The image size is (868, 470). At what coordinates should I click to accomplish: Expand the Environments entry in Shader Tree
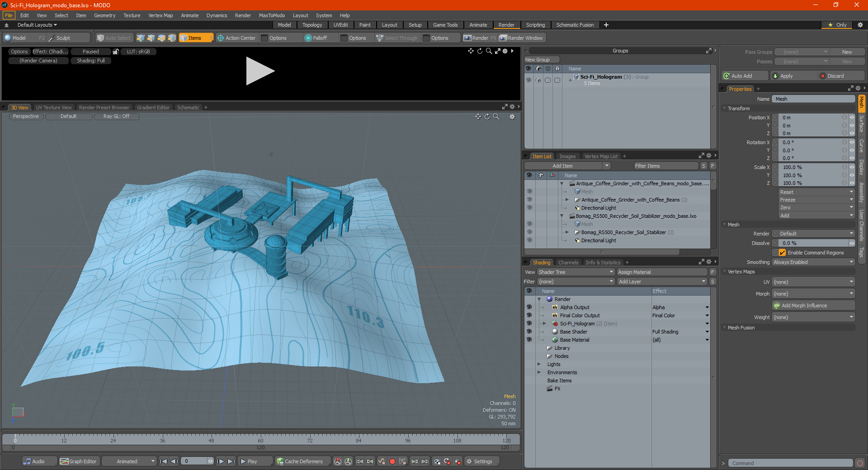(x=539, y=372)
